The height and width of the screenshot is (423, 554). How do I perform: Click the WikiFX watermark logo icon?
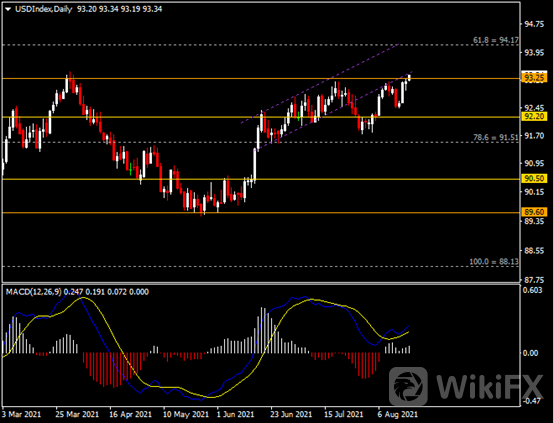point(408,386)
